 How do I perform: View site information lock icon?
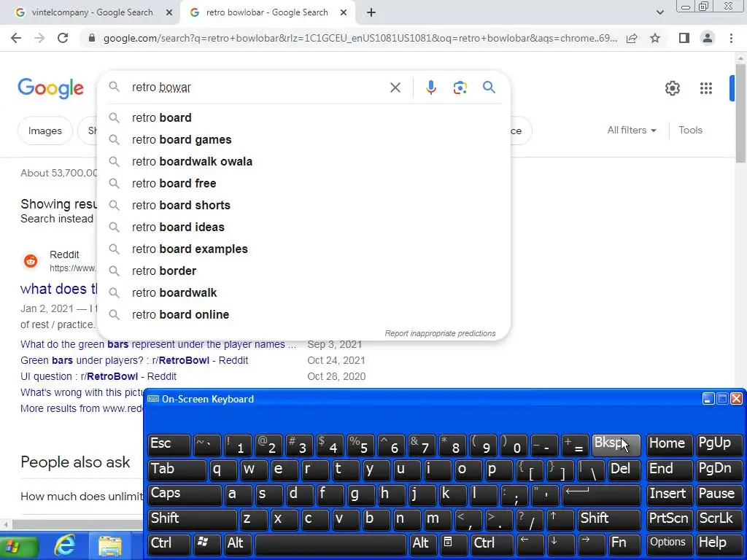click(92, 38)
